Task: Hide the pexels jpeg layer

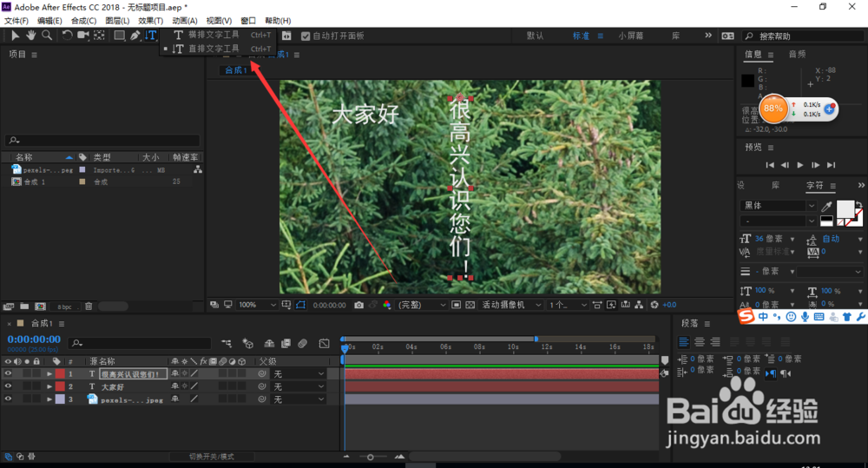Action: point(8,399)
